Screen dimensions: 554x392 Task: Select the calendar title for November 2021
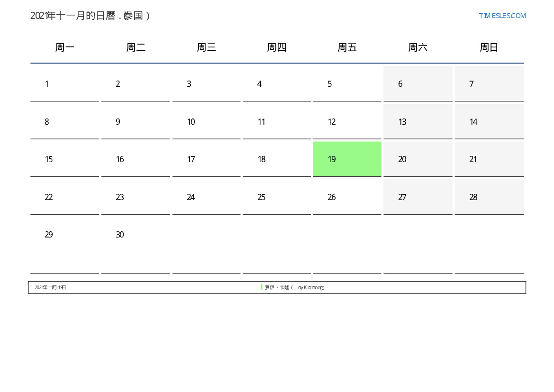coord(91,16)
